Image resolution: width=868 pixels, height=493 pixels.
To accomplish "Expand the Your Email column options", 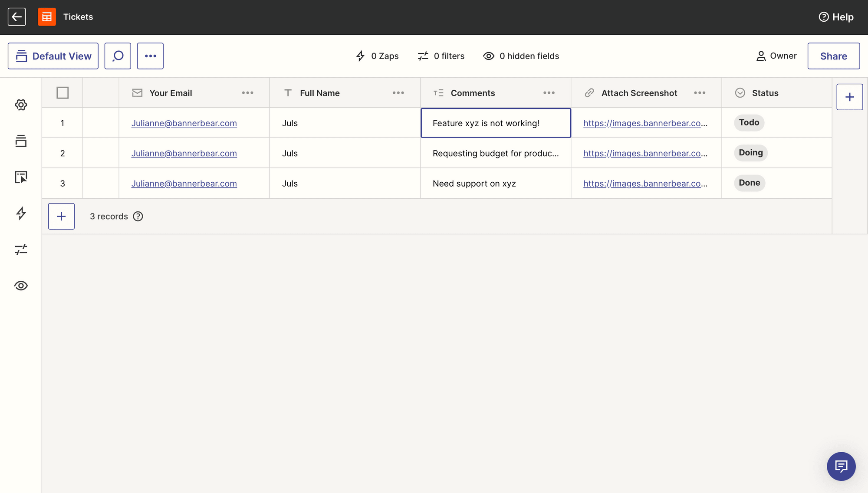I will [x=247, y=92].
